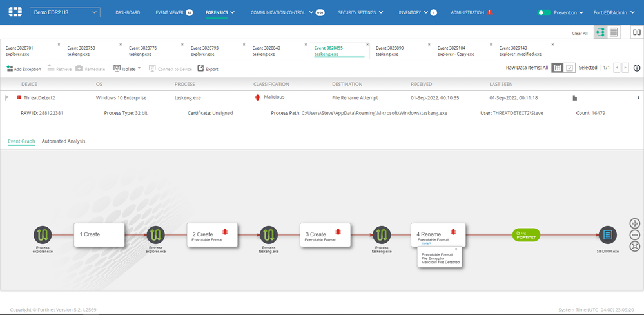Close the Event 3829140 tab
This screenshot has width=644, height=315.
552,45
